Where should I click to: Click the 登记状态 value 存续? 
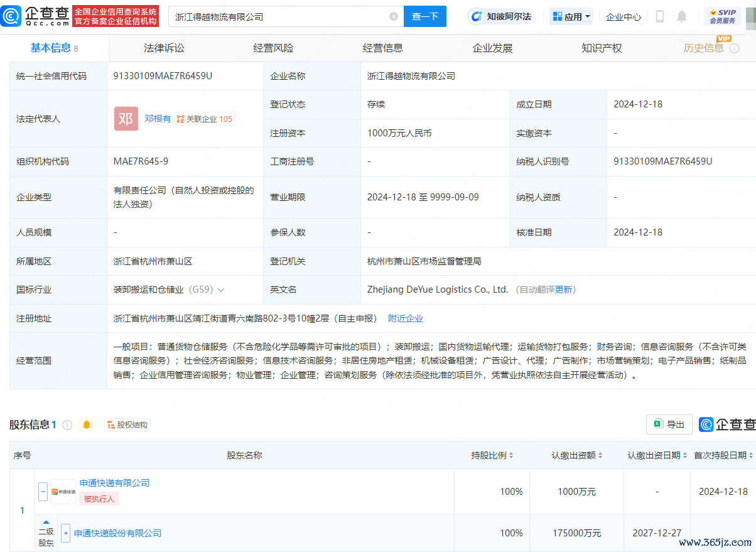click(x=376, y=104)
